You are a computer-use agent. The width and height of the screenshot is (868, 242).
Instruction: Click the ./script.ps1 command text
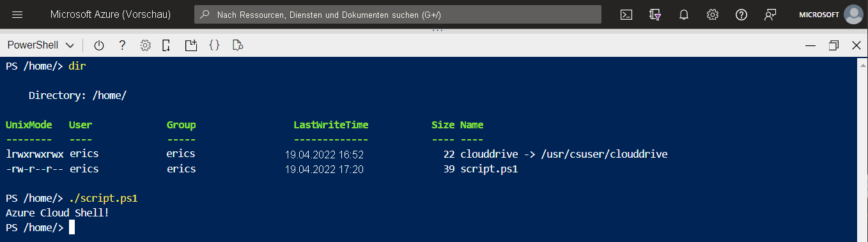103,199
